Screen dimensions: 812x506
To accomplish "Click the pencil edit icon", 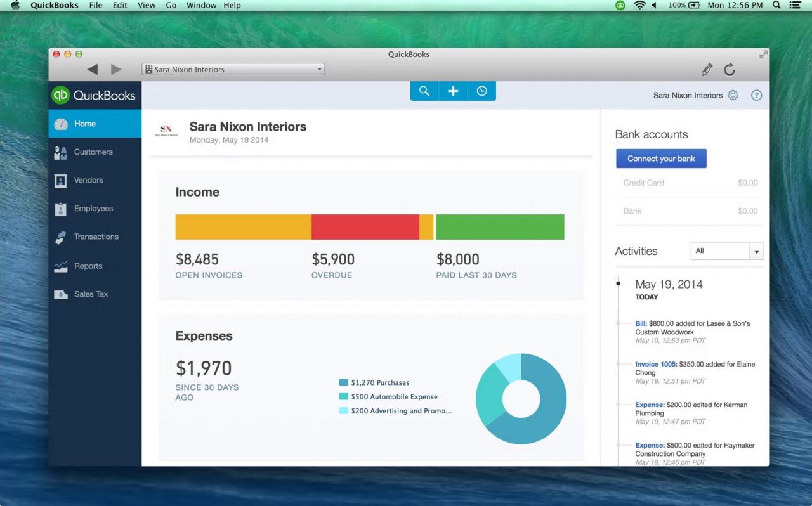I will 707,70.
